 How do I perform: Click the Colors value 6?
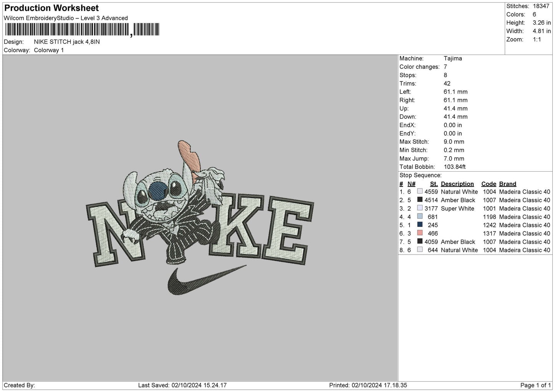coord(534,15)
